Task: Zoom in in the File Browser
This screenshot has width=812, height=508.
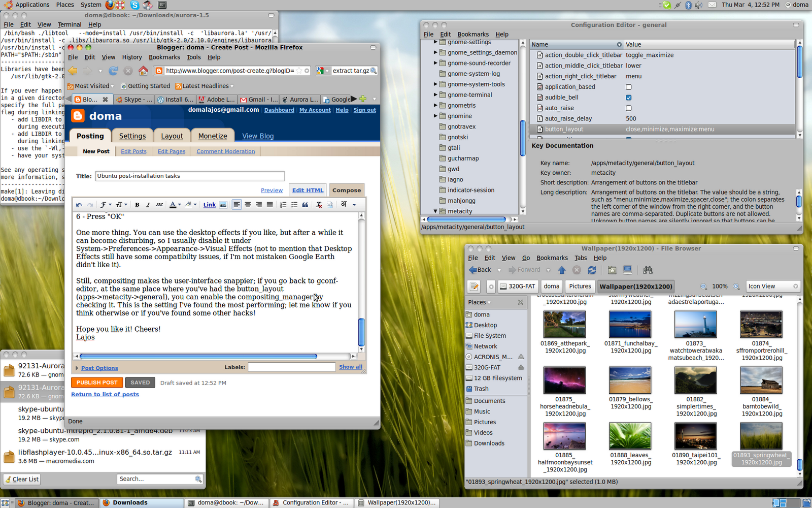Action: [736, 287]
